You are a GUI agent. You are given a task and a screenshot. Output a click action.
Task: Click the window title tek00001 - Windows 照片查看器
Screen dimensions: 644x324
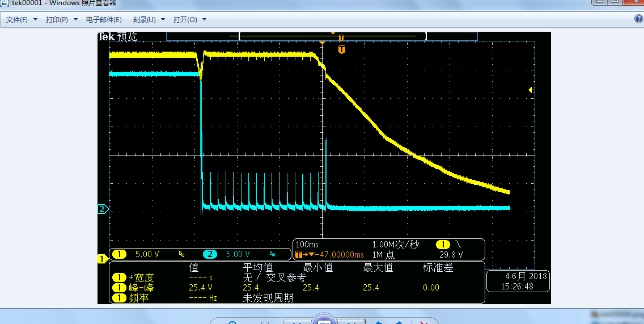tap(63, 3)
